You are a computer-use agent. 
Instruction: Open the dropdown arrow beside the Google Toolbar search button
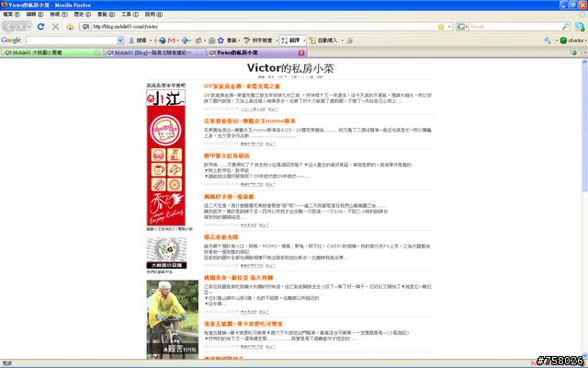[x=151, y=40]
